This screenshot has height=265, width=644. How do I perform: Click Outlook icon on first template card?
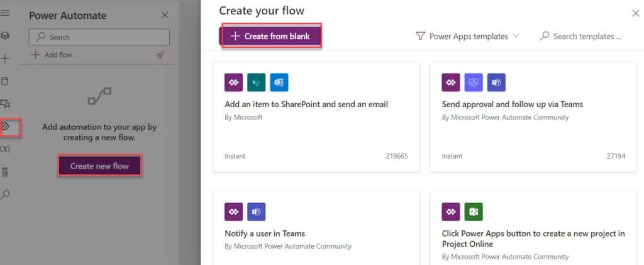click(279, 82)
